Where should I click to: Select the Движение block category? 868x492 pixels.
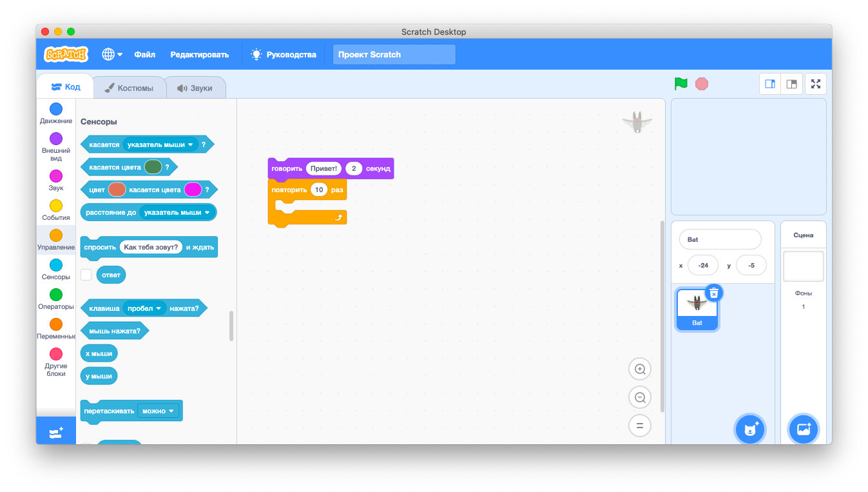(x=56, y=113)
